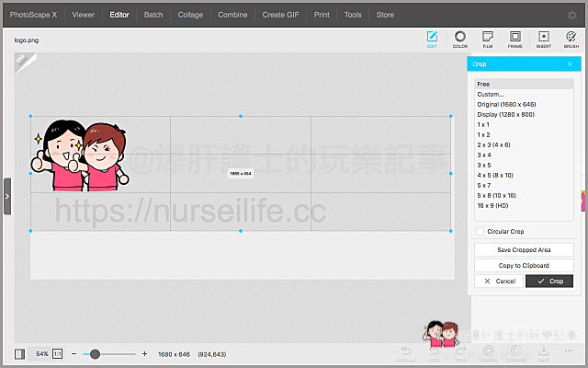Open the Collage tab
588x368 pixels.
pos(190,15)
